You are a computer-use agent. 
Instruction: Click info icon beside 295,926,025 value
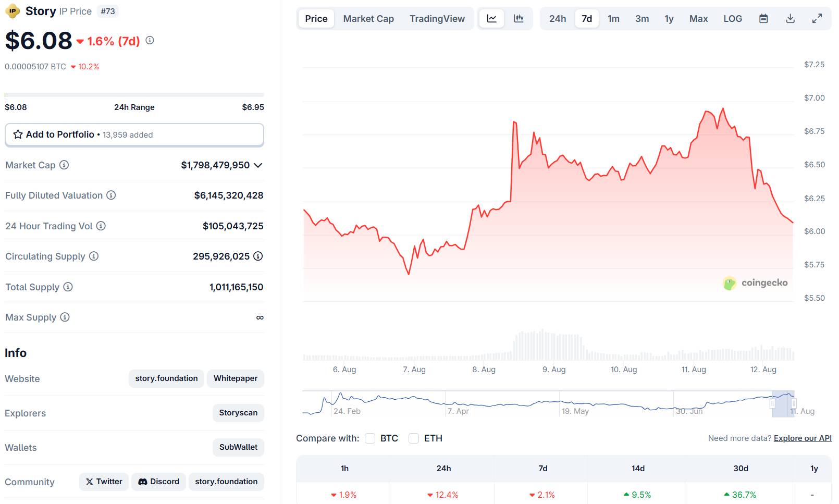pos(258,256)
